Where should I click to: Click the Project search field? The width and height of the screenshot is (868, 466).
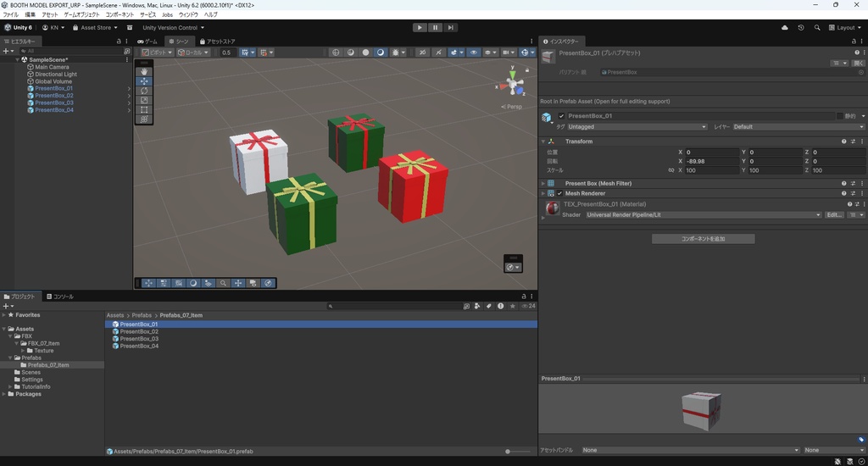393,306
